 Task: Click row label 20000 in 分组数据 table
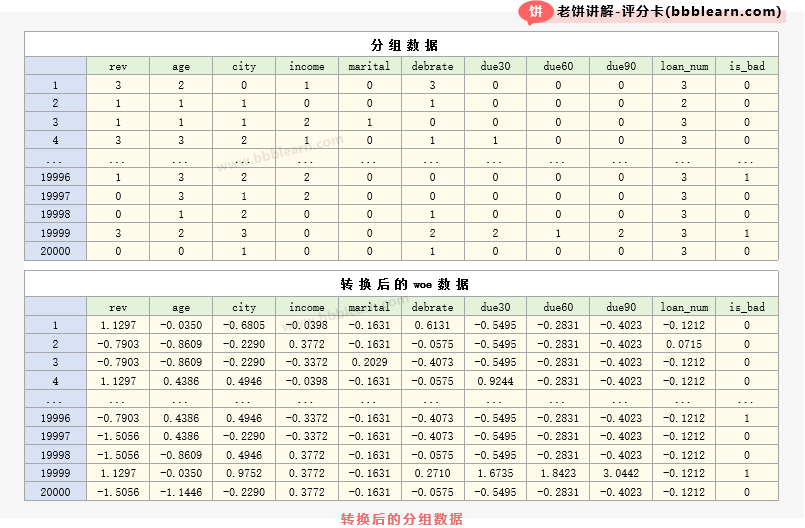click(55, 251)
